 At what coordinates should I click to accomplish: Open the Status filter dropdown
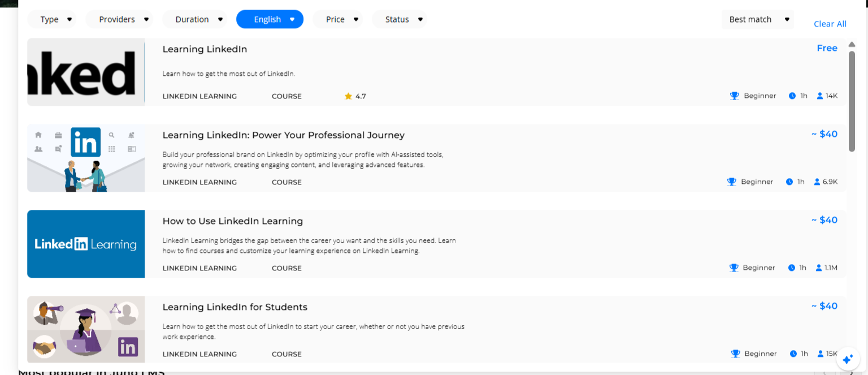(399, 19)
